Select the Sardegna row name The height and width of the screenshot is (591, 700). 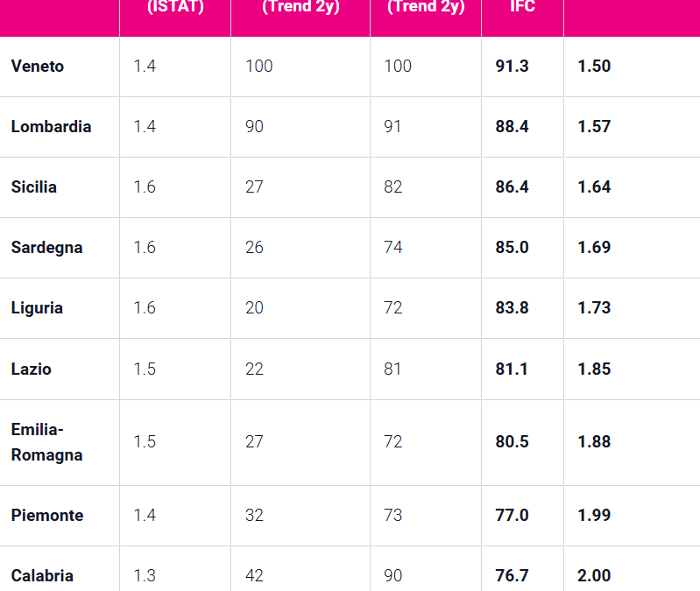tap(46, 248)
